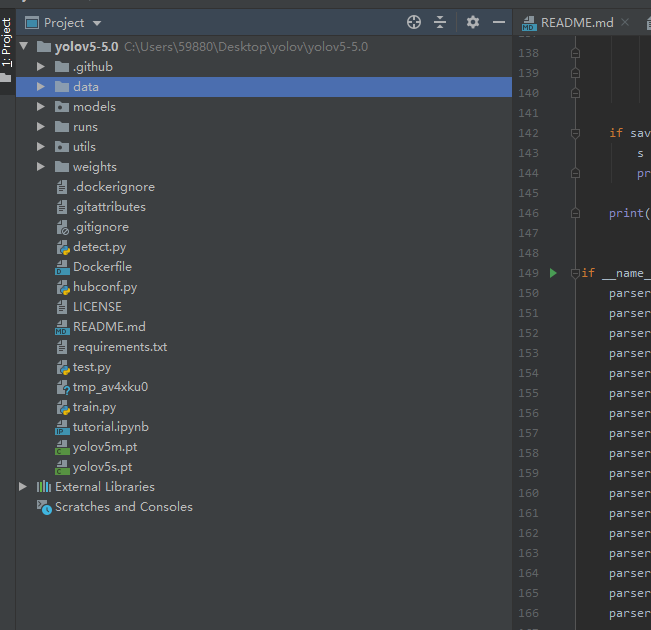Select requirements.txt file name in the tree
The height and width of the screenshot is (630, 651).
coord(120,347)
